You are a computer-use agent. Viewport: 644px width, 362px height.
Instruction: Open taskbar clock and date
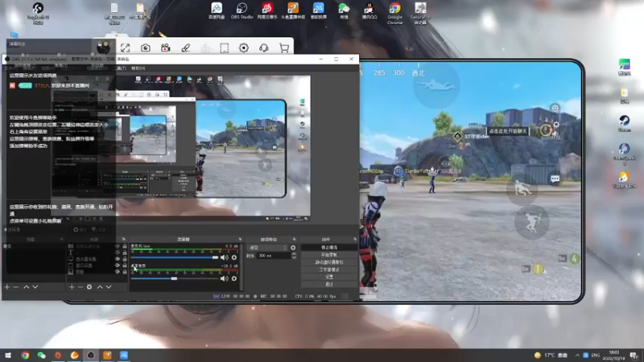[x=613, y=355]
